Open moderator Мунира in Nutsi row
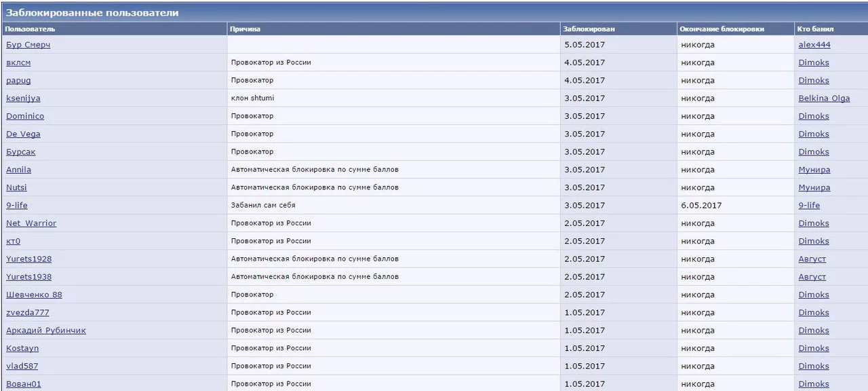Screen dimensions: 868x391 pyautogui.click(x=814, y=187)
